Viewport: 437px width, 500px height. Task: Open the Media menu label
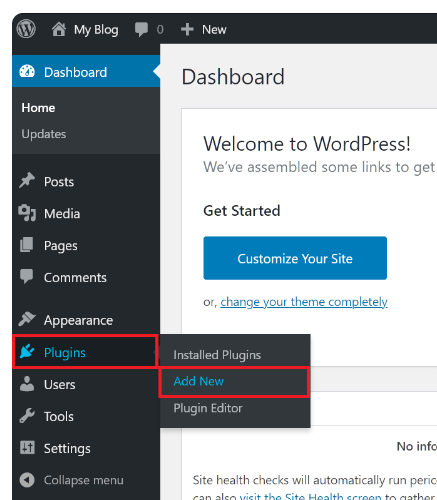(62, 213)
